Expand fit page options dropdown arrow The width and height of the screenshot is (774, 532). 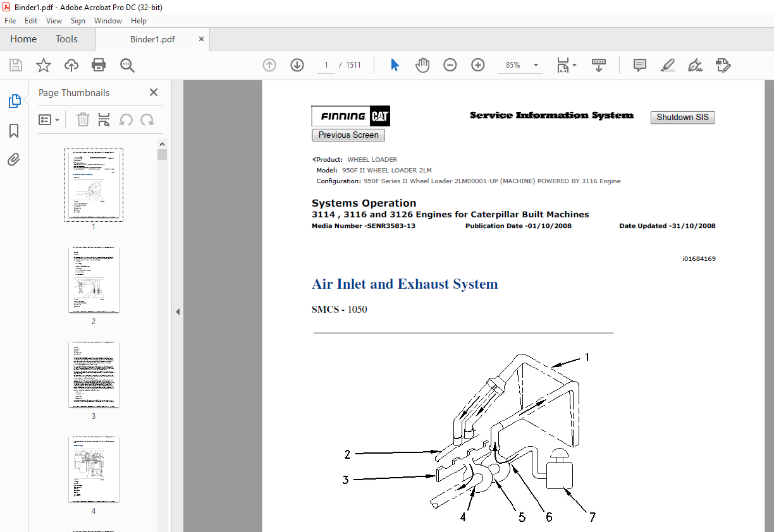click(x=574, y=65)
